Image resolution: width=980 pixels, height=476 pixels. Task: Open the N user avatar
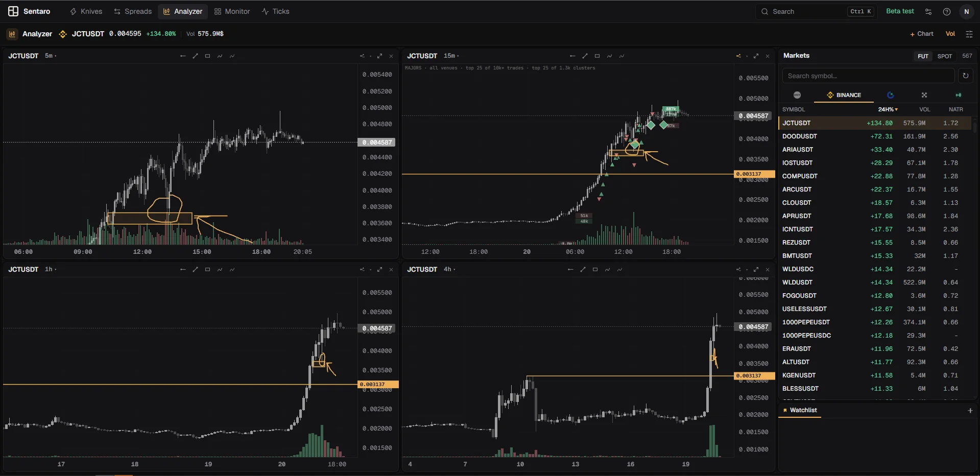(966, 12)
